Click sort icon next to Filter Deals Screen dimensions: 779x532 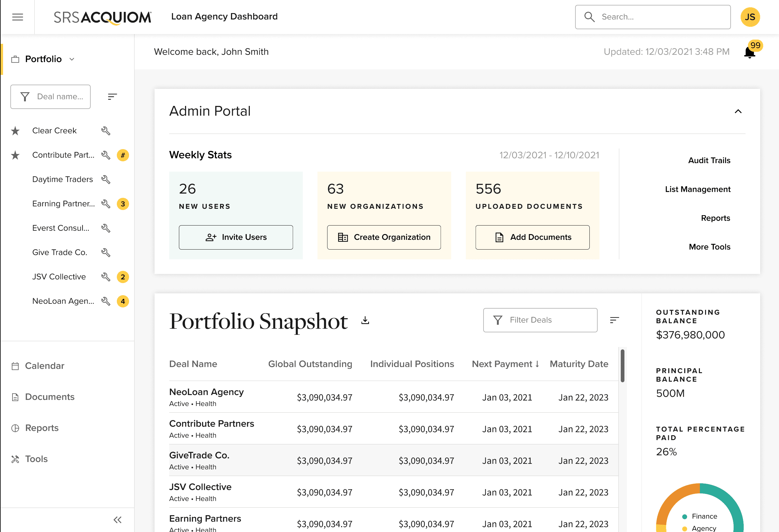pos(614,320)
